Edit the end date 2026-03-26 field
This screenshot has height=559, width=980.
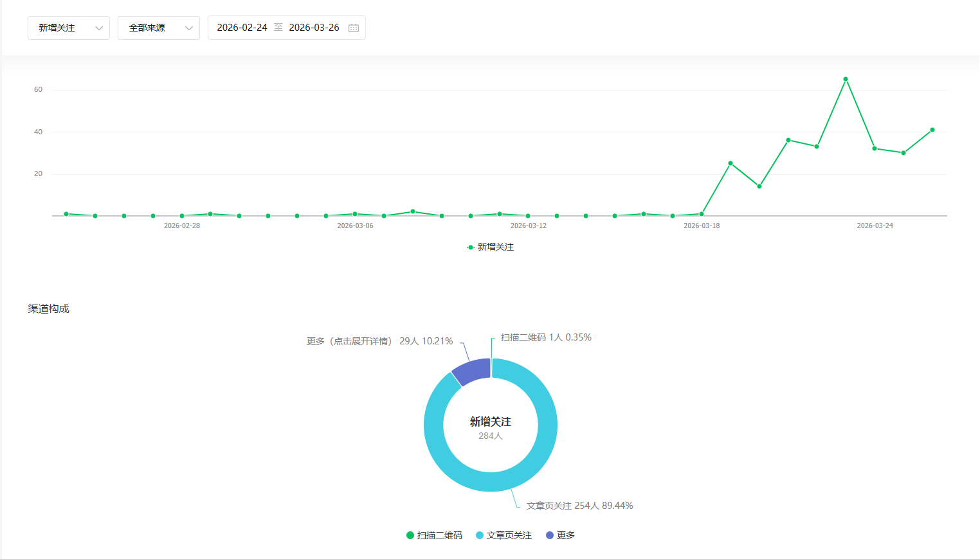pyautogui.click(x=314, y=28)
